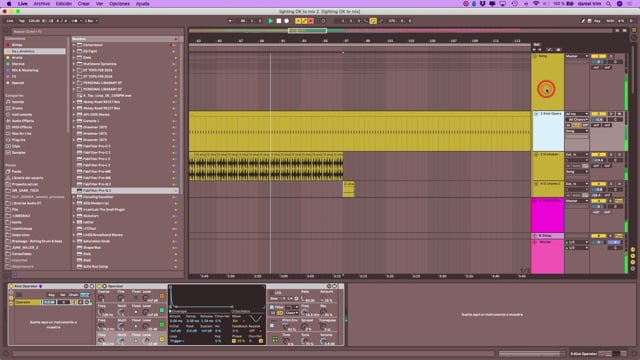Image resolution: width=640 pixels, height=360 pixels.
Task: Click the magenta Reverb return track header
Action: click(x=548, y=215)
